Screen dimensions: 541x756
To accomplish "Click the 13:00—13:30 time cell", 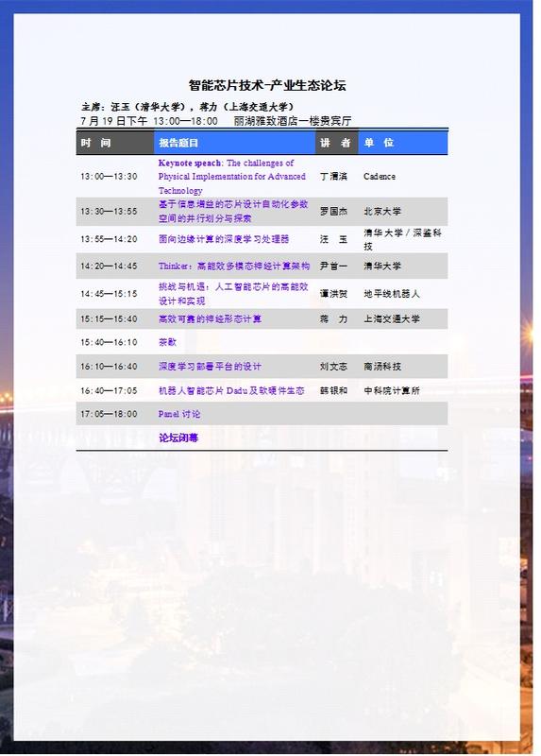I will click(109, 177).
